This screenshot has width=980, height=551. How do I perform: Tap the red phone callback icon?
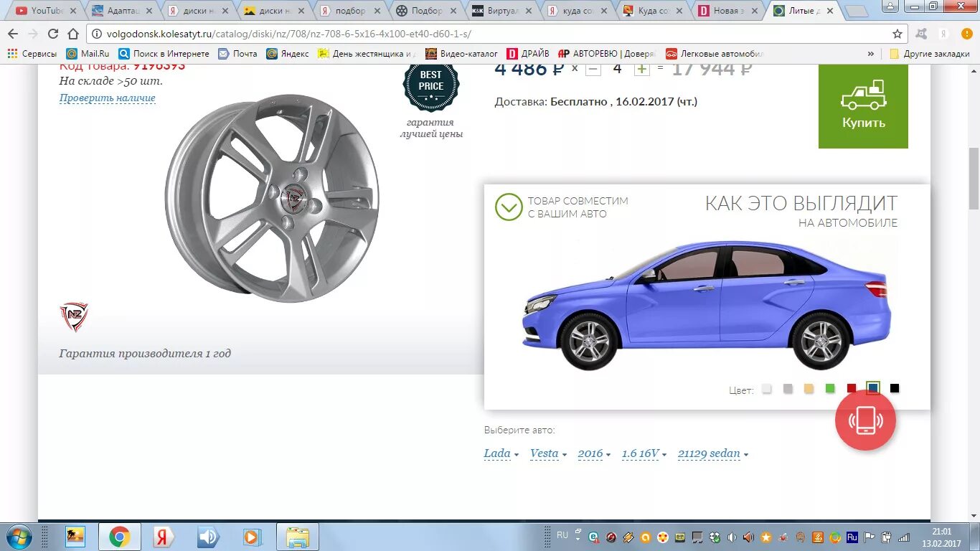(865, 420)
